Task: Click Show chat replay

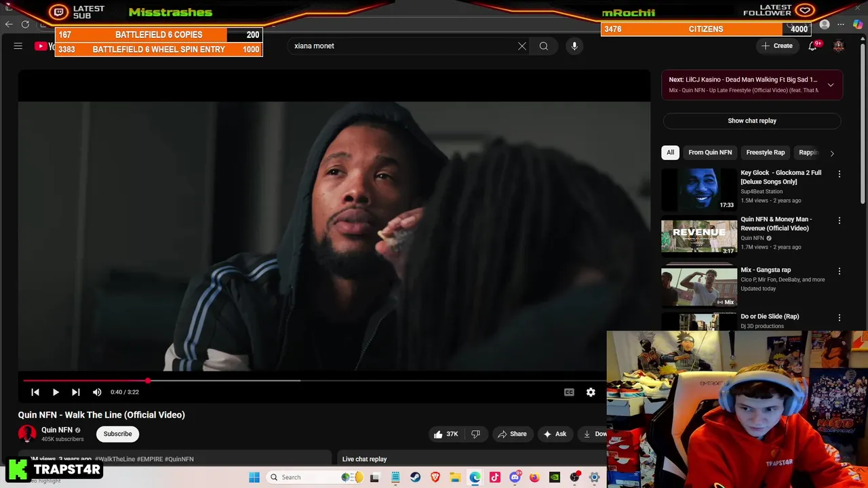Action: point(752,121)
